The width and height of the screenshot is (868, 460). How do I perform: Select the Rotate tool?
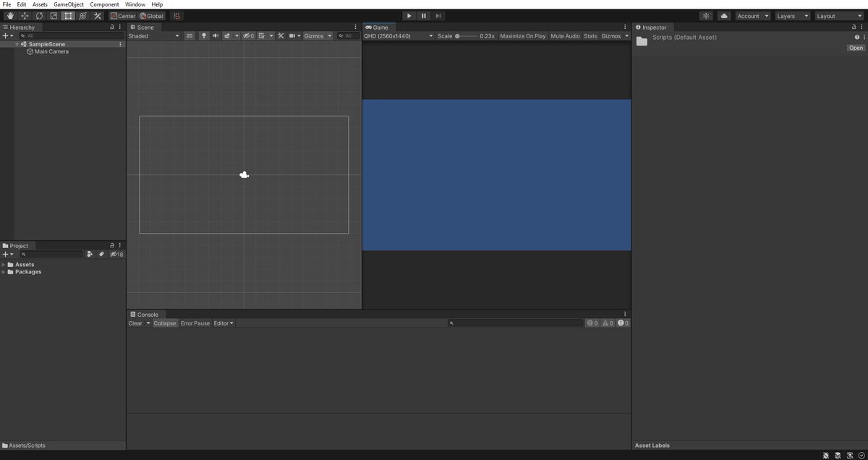click(x=38, y=15)
